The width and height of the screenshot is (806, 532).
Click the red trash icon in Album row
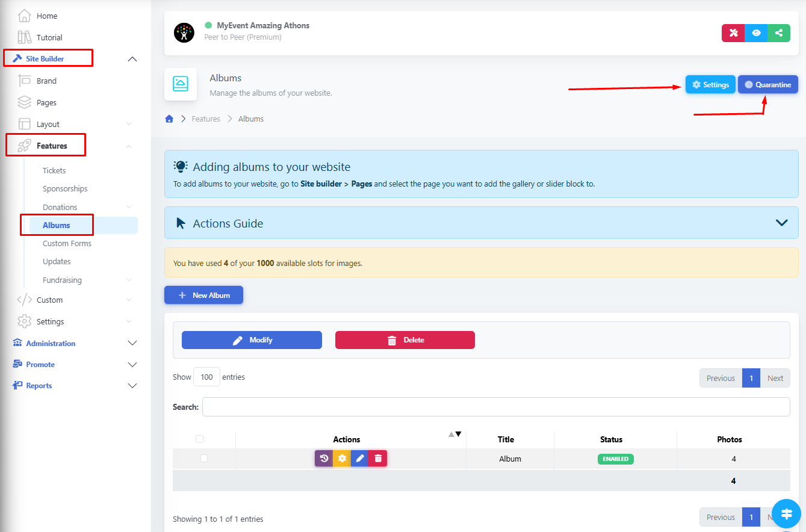point(378,459)
